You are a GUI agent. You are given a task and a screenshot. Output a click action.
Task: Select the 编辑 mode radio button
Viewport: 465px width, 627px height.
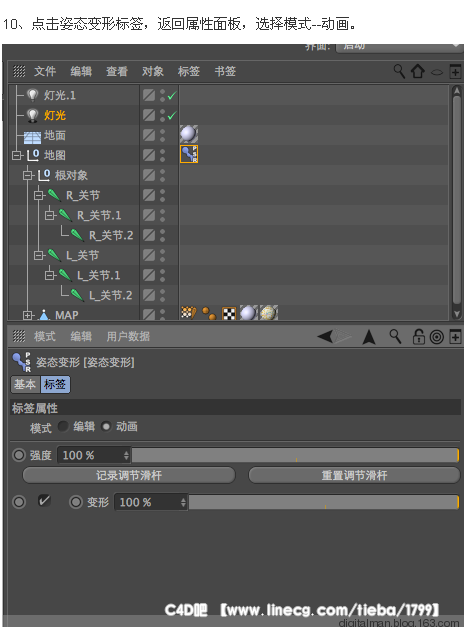tap(63, 427)
